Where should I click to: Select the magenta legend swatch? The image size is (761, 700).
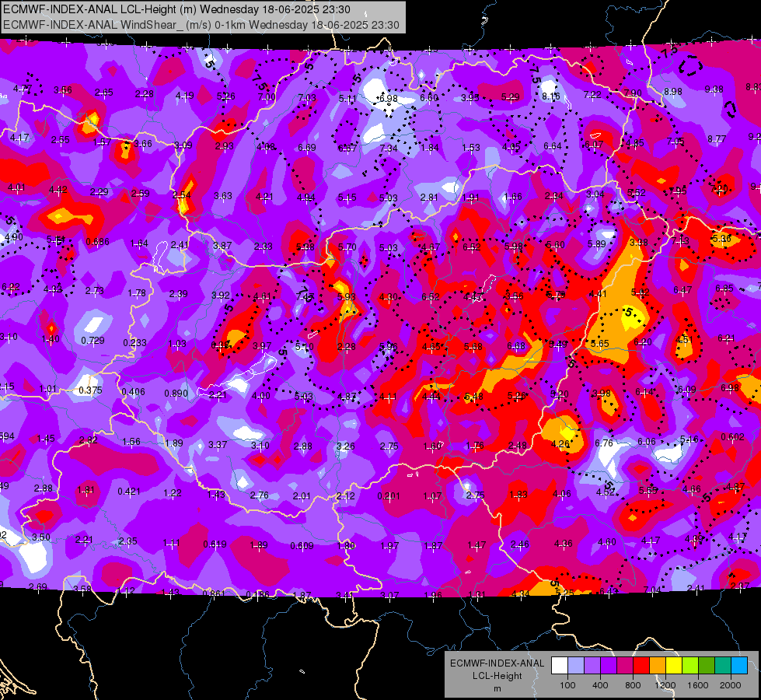click(625, 666)
